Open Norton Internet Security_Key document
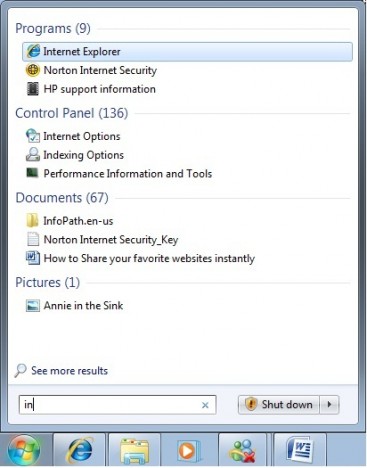367x468 pixels. pyautogui.click(x=102, y=239)
